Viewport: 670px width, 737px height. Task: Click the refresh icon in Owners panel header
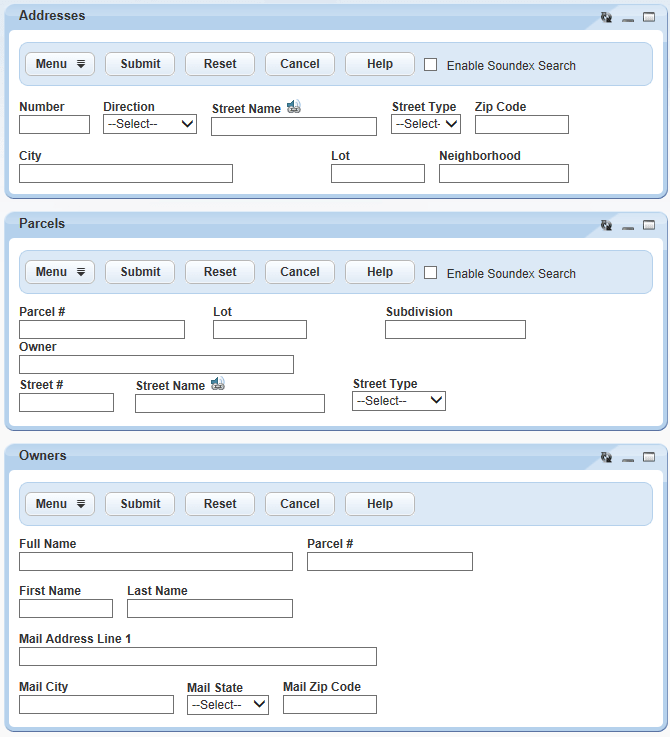pyautogui.click(x=606, y=458)
